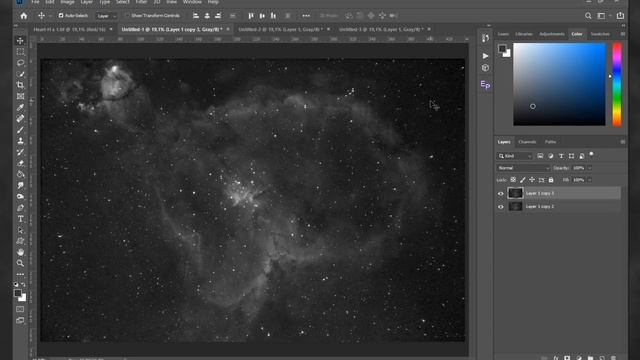The width and height of the screenshot is (640, 360).
Task: Select the Hand tool
Action: tap(20, 252)
